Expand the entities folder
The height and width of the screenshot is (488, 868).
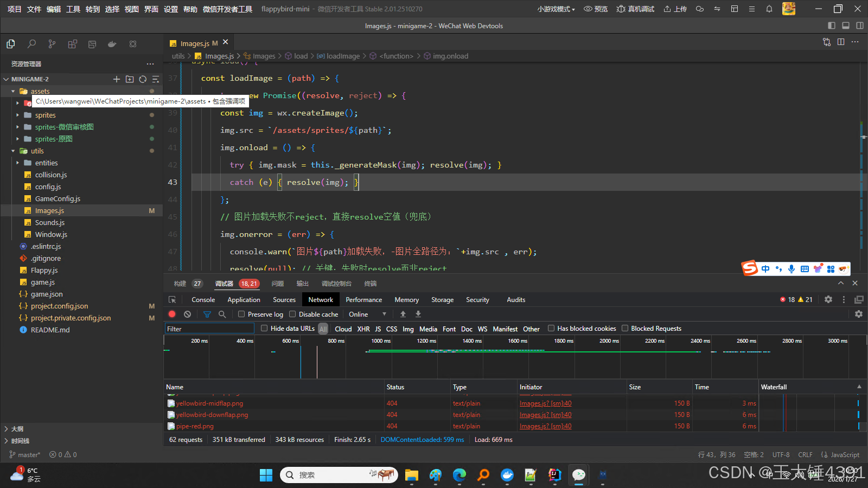click(17, 163)
